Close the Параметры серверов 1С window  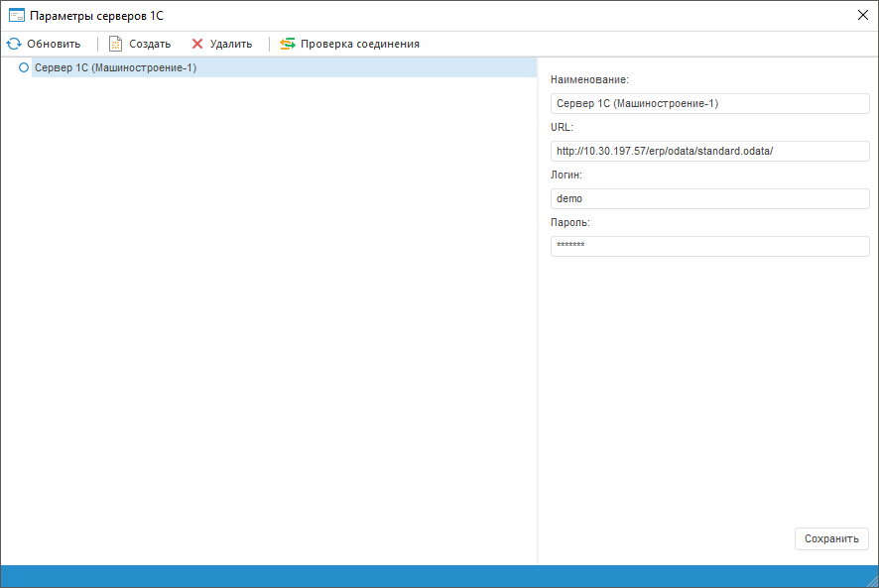click(x=863, y=15)
